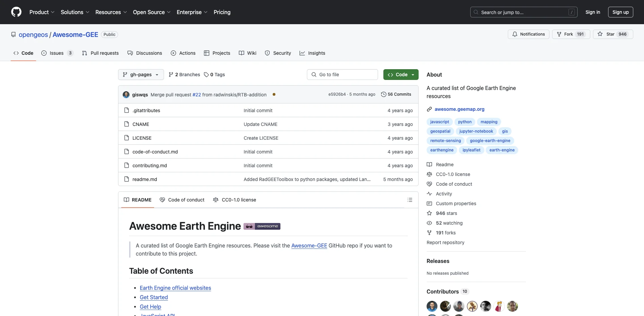Click the file icon for CNAME
The width and height of the screenshot is (644, 316).
(126, 124)
